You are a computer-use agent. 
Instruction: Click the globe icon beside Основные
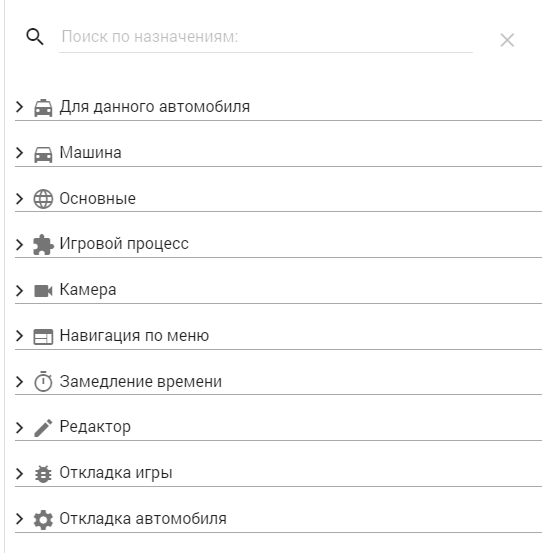coord(43,199)
